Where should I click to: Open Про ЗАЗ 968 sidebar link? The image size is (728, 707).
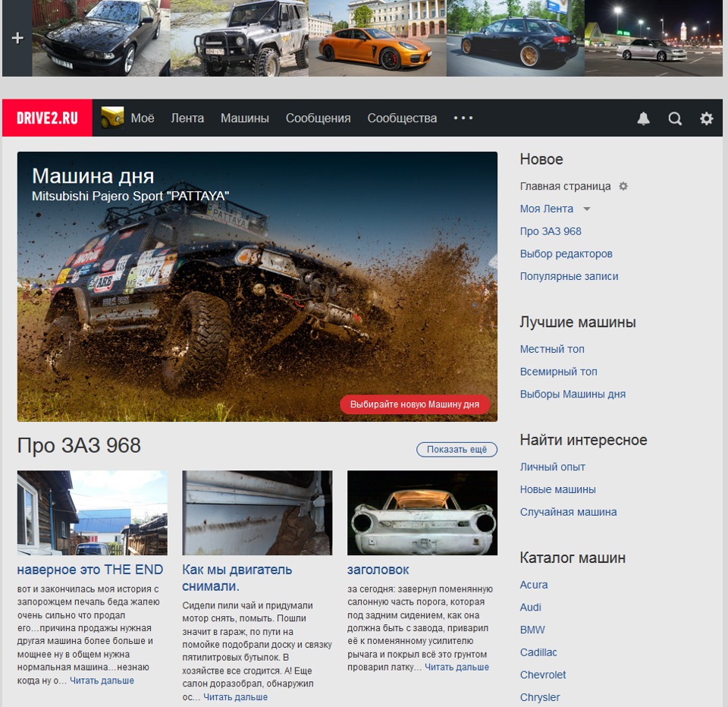551,231
